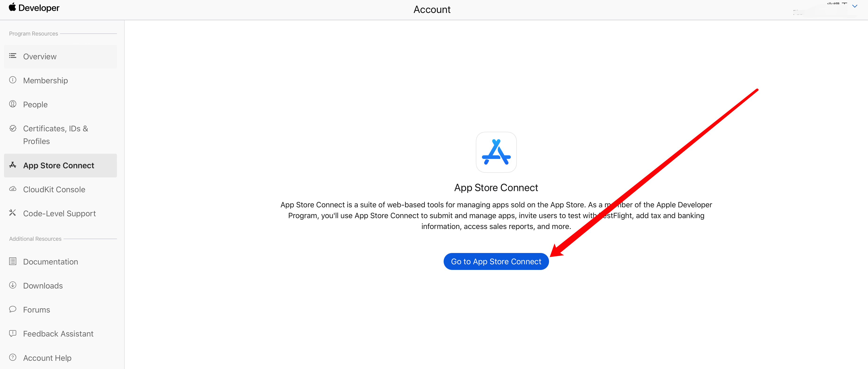The image size is (868, 369).
Task: Click the People person icon in sidebar
Action: point(12,104)
